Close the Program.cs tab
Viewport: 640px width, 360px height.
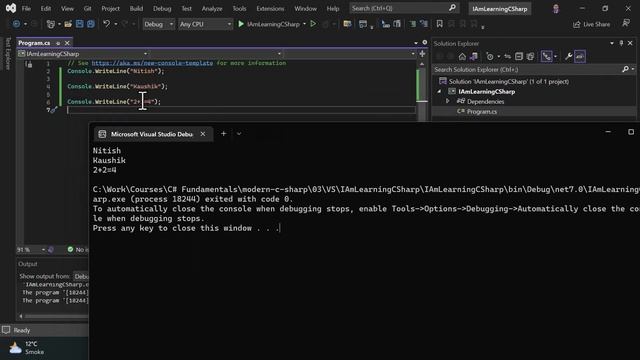pos(67,43)
